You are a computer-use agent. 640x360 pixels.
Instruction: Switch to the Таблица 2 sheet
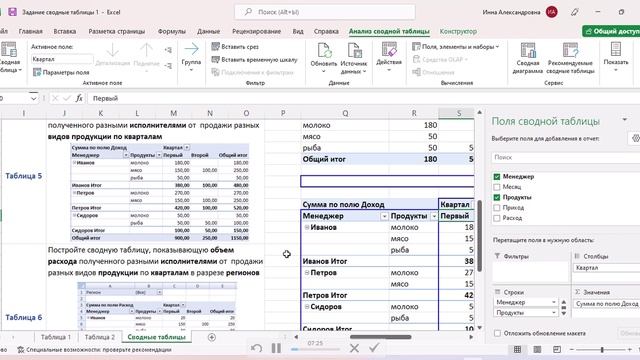(100, 337)
